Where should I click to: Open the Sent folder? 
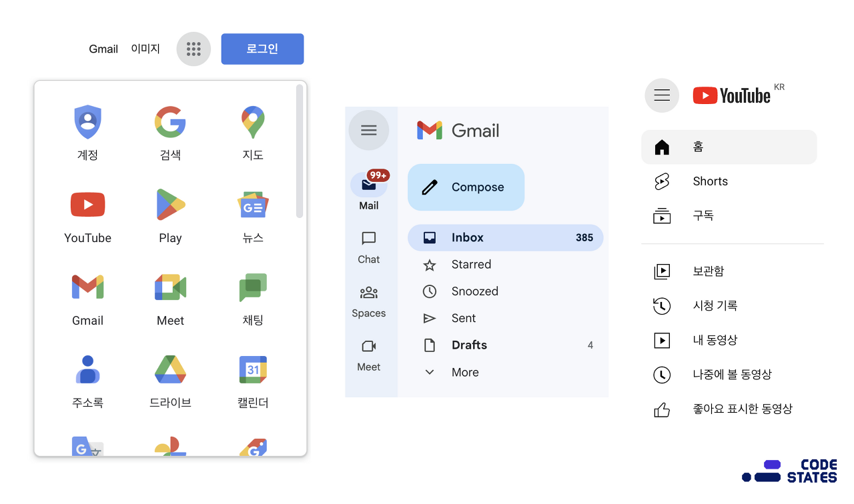(505, 318)
